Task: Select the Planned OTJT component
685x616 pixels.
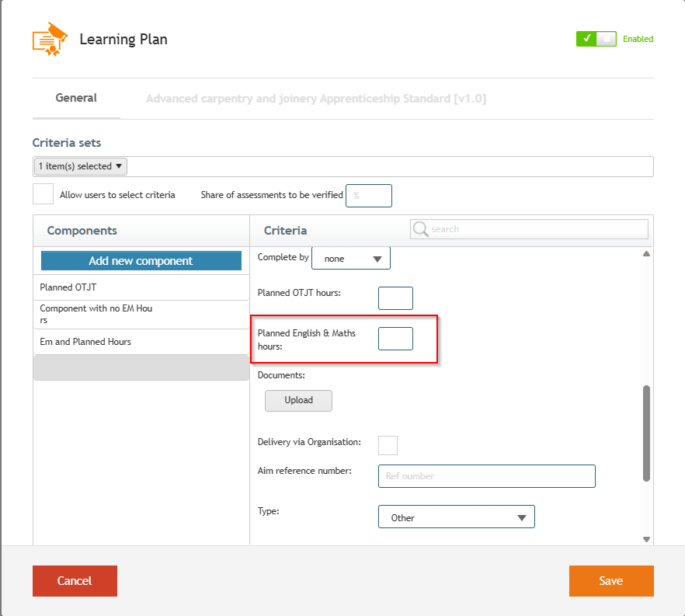Action: coord(141,287)
